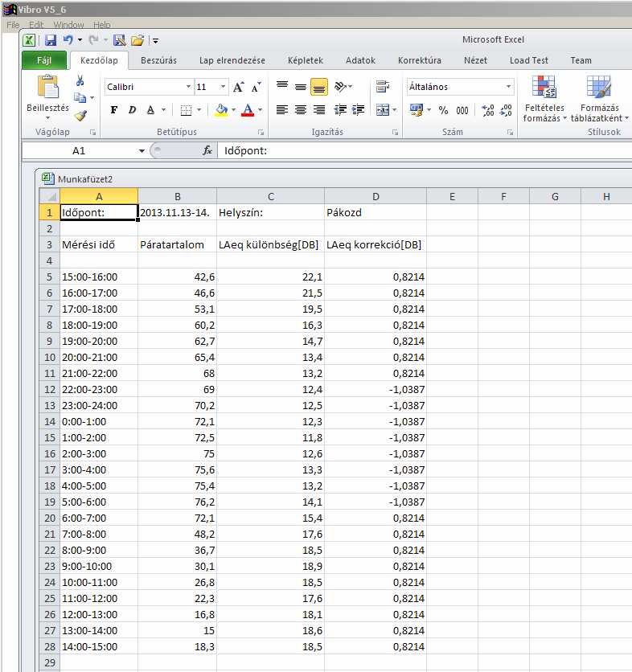The image size is (632, 672).
Task: Open the Nézet tab
Action: (475, 60)
